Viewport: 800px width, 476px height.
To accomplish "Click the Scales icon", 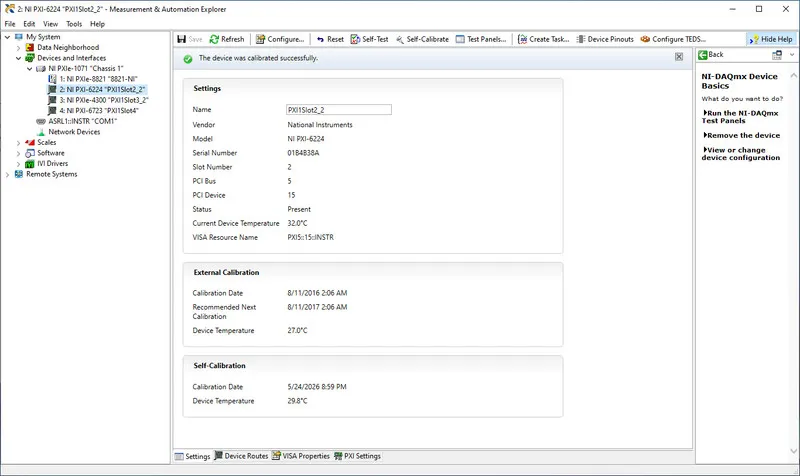I will (30, 142).
